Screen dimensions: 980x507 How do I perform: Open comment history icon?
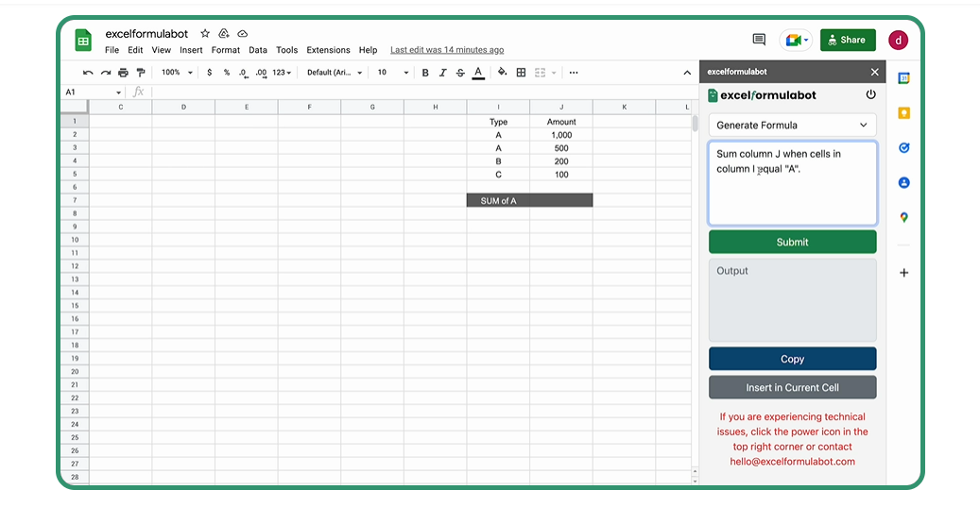click(x=759, y=40)
